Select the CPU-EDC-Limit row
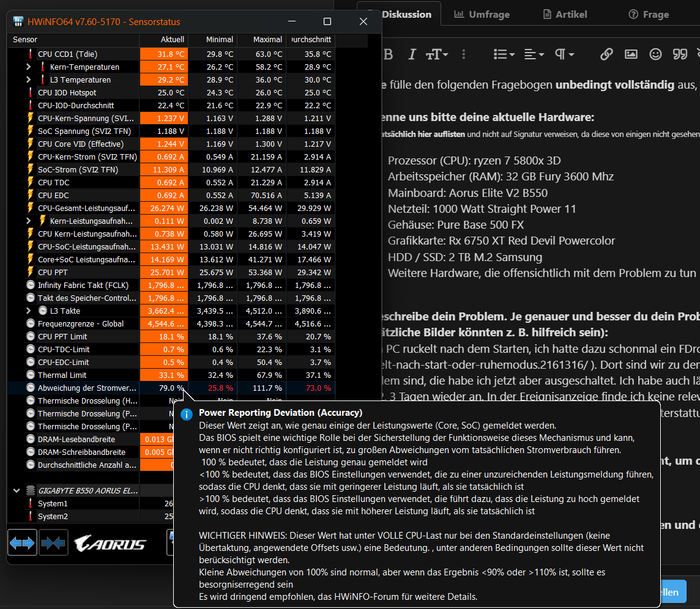 172,362
